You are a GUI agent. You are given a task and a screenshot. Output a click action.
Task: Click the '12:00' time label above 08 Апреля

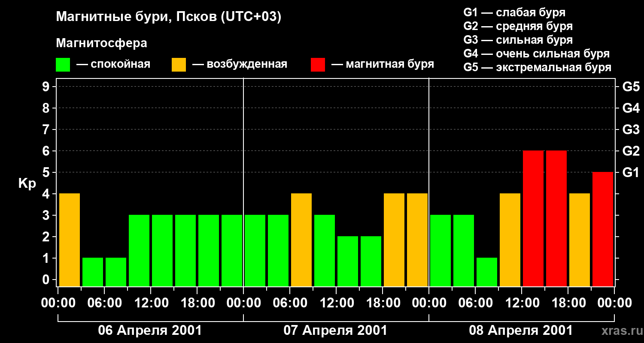[x=522, y=303]
